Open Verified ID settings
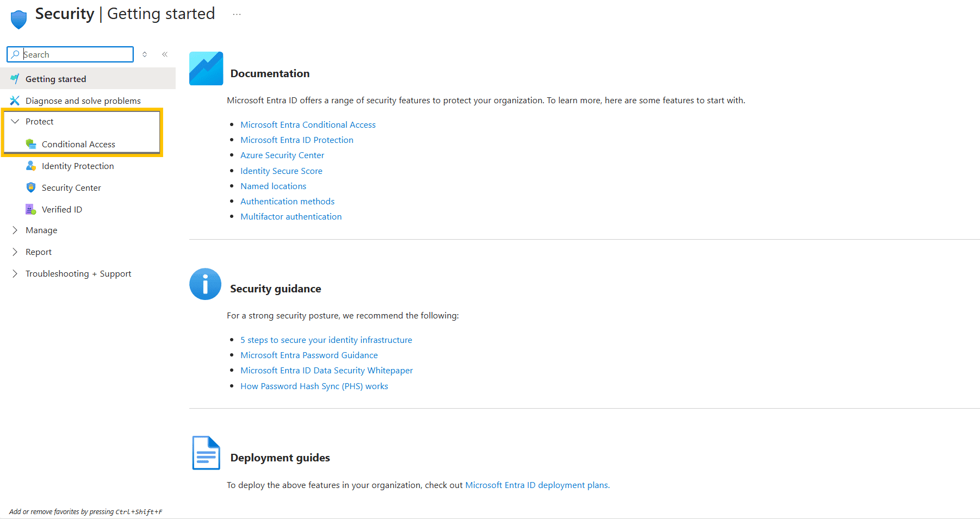This screenshot has width=980, height=519. tap(62, 209)
